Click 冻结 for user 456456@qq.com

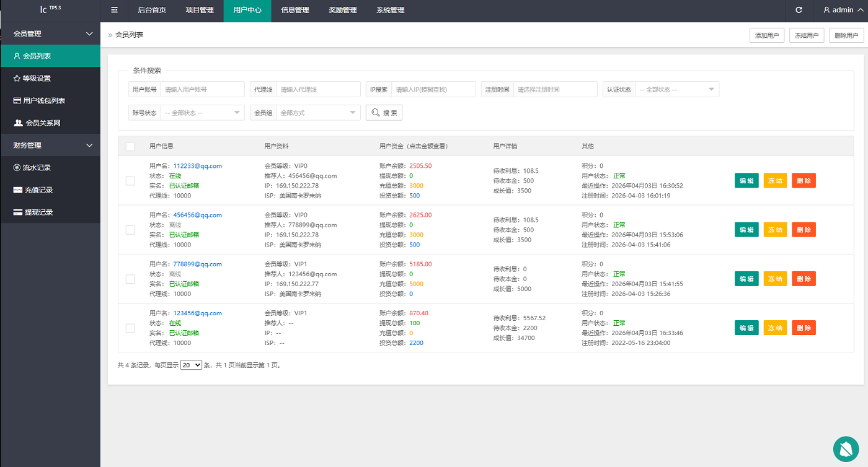point(775,230)
